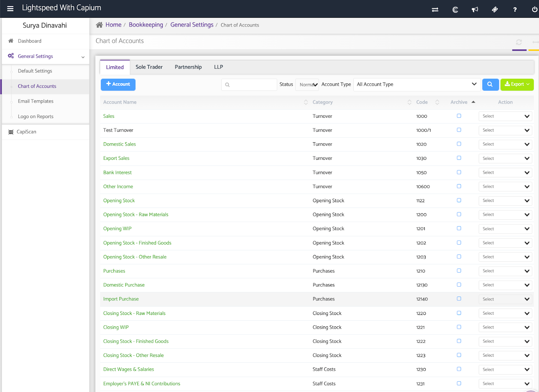
Task: Open CapiScan in the sidebar
Action: click(27, 132)
